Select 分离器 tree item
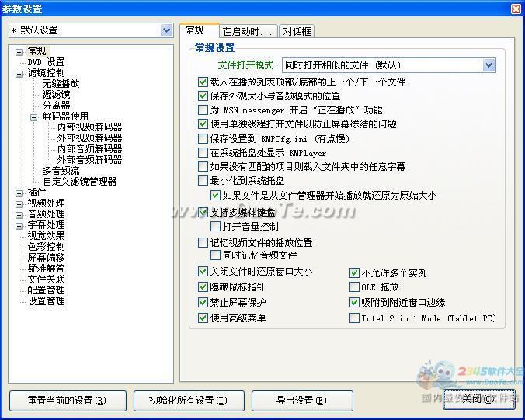 [x=56, y=106]
